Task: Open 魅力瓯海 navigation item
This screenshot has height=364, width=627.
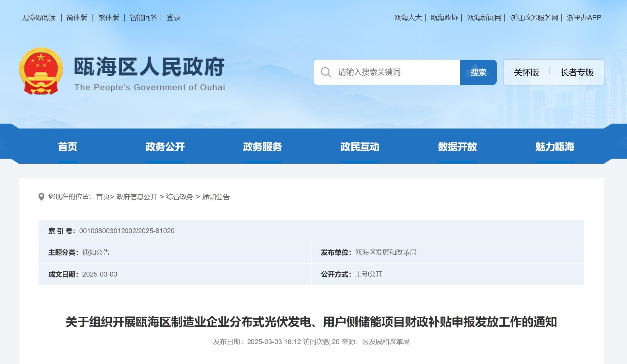Action: tap(555, 147)
